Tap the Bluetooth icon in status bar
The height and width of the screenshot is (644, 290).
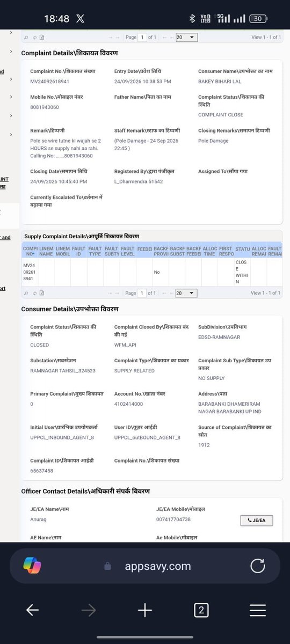192,18
